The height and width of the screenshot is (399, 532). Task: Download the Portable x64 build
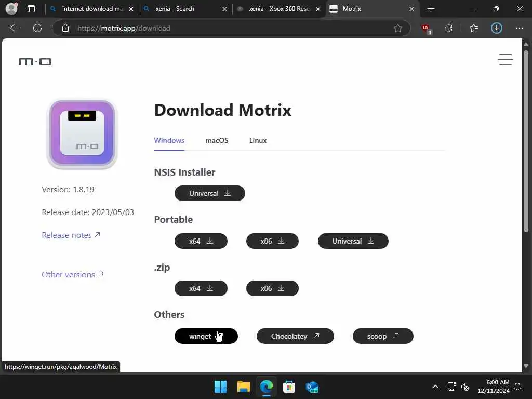tap(201, 241)
